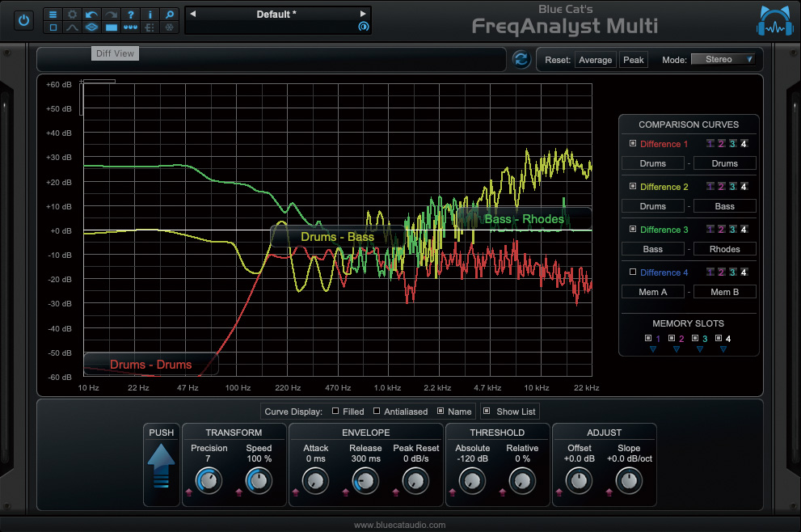Toggle the Name curve display checkbox
The width and height of the screenshot is (801, 532).
pyautogui.click(x=441, y=411)
